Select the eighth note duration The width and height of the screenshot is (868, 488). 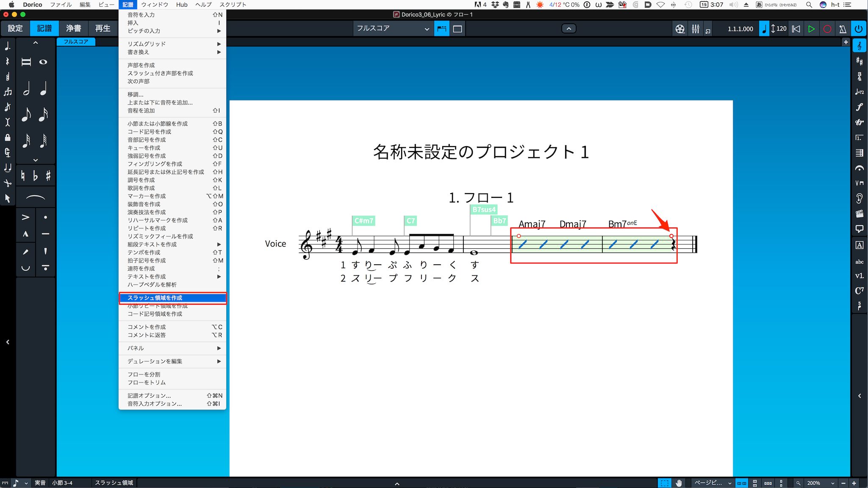coord(26,114)
